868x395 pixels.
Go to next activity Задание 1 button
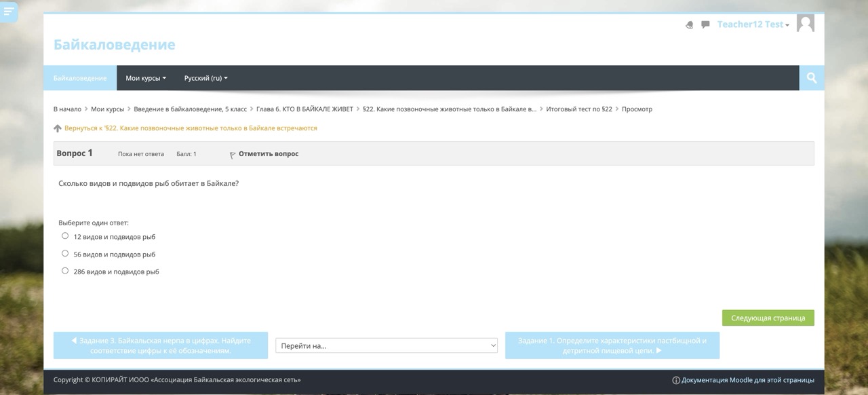pos(612,345)
